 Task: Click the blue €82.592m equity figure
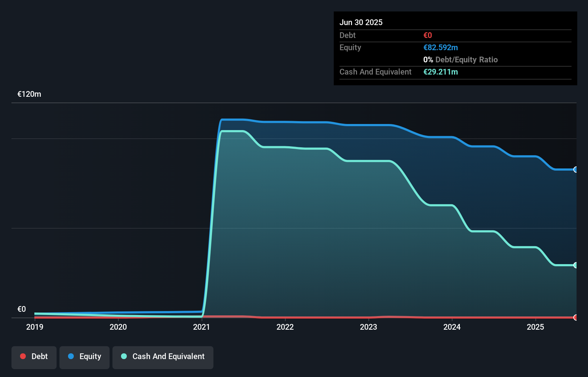[440, 47]
